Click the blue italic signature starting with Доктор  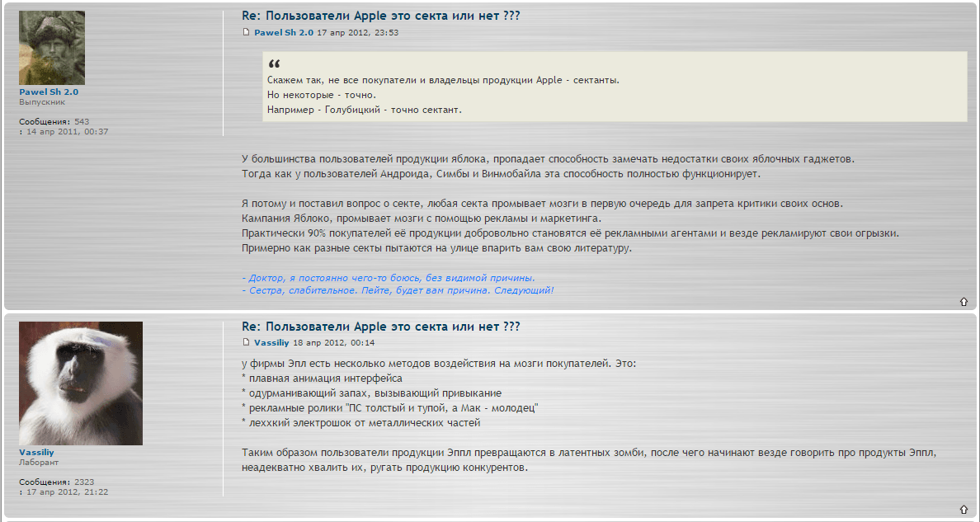coord(388,278)
